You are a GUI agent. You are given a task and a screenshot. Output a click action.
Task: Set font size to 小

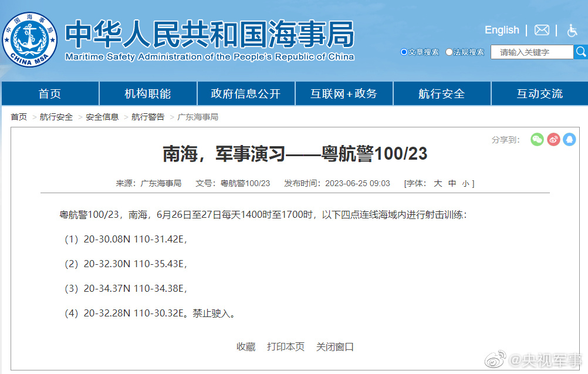(x=465, y=184)
